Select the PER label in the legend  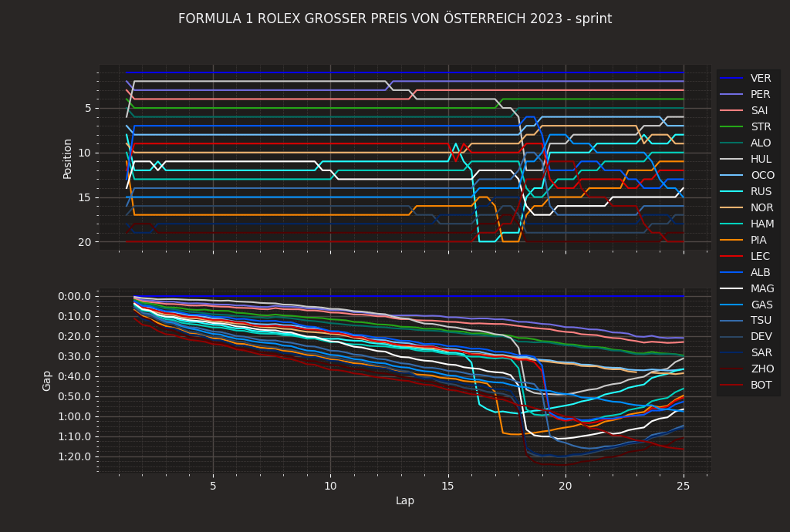pos(760,94)
